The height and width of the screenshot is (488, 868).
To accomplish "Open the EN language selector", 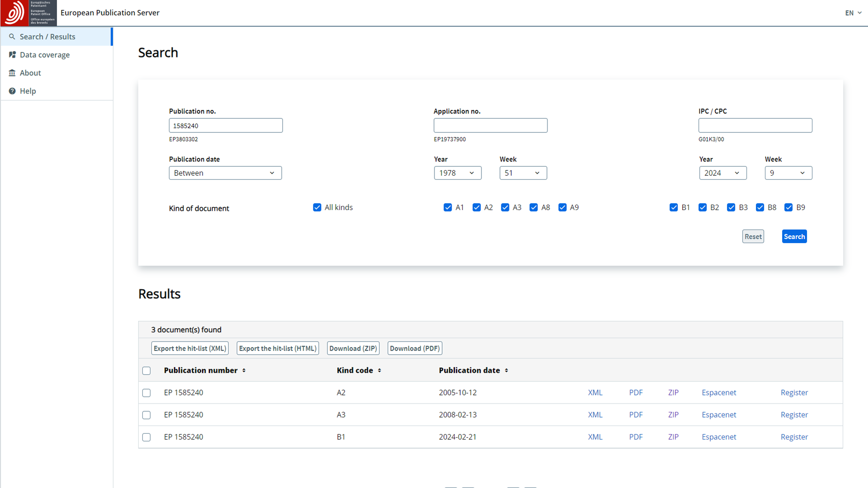I will pos(853,13).
